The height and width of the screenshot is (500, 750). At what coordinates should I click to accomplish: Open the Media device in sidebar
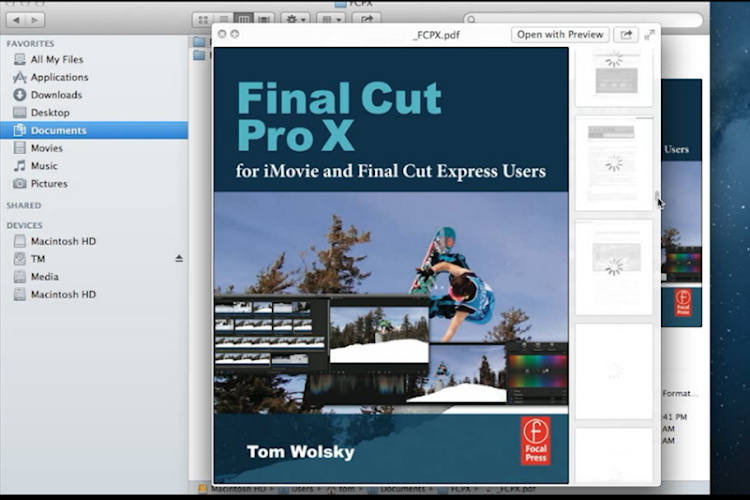click(x=44, y=277)
